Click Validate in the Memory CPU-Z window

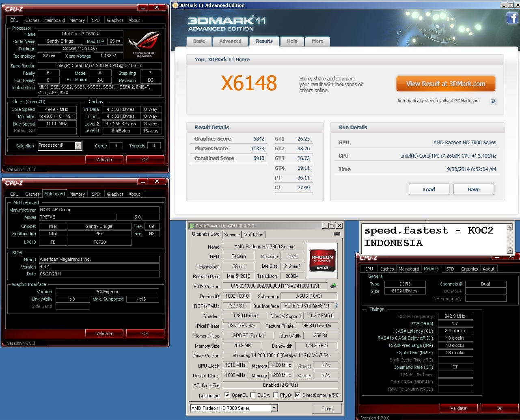[x=458, y=408]
